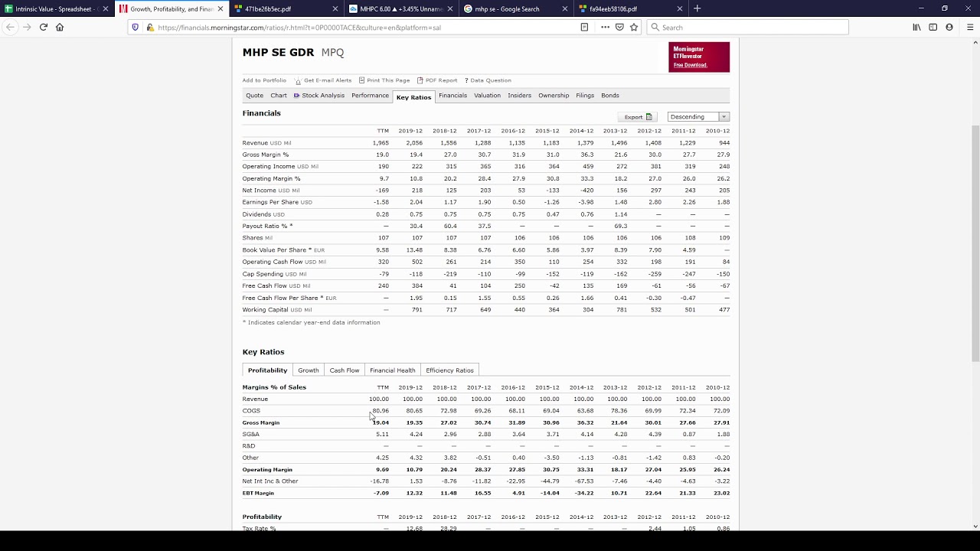Open the Descending sort order dropdown
This screenshot has height=551, width=980.
click(698, 117)
